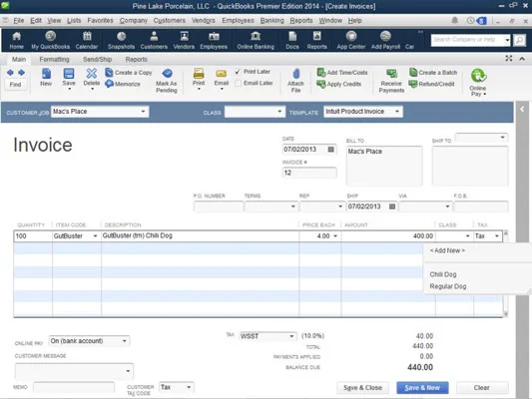Open Online Banking icon
Image resolution: width=532 pixels, height=399 pixels.
(256, 40)
